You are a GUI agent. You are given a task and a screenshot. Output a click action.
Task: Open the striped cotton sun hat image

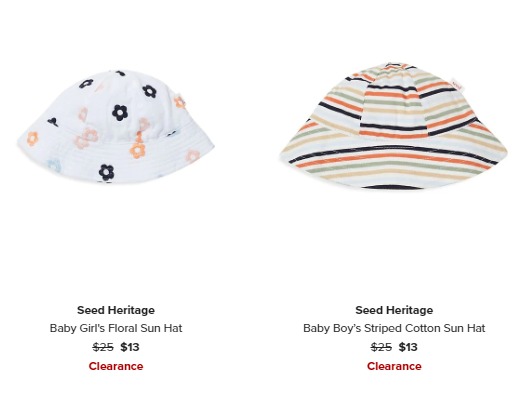(393, 126)
